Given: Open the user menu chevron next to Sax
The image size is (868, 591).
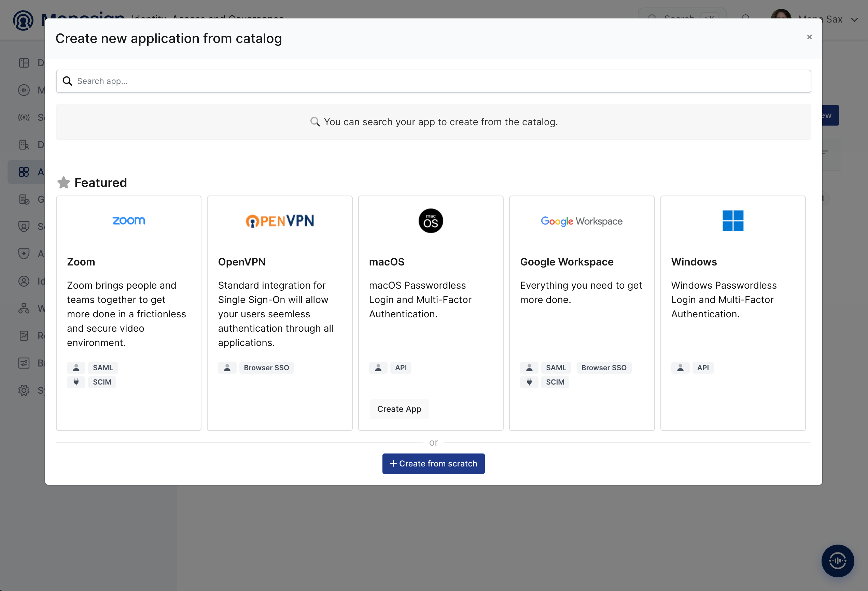Looking at the screenshot, I should [854, 20].
